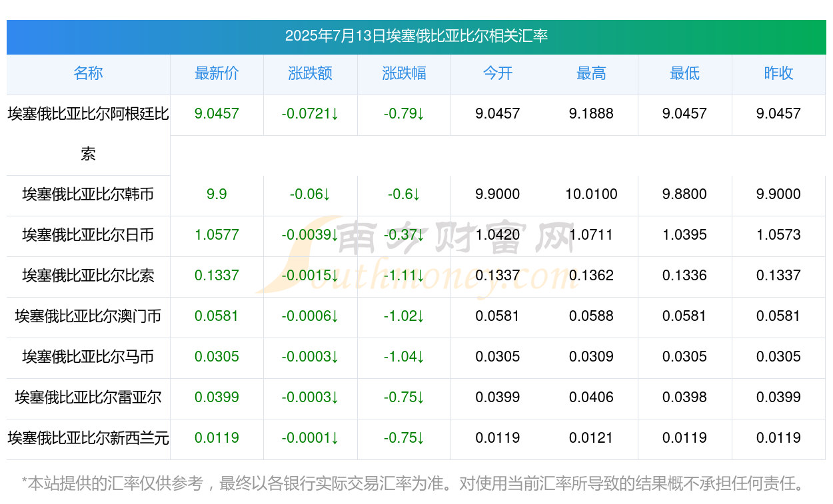
Task: Click change percent -1.11↓ for 比索
Action: pos(404,276)
